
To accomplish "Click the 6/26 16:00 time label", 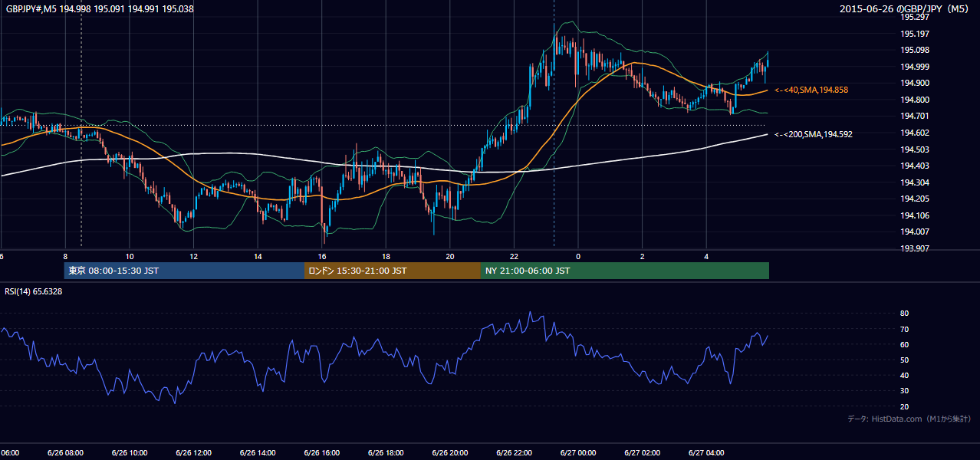I will pos(321,453).
